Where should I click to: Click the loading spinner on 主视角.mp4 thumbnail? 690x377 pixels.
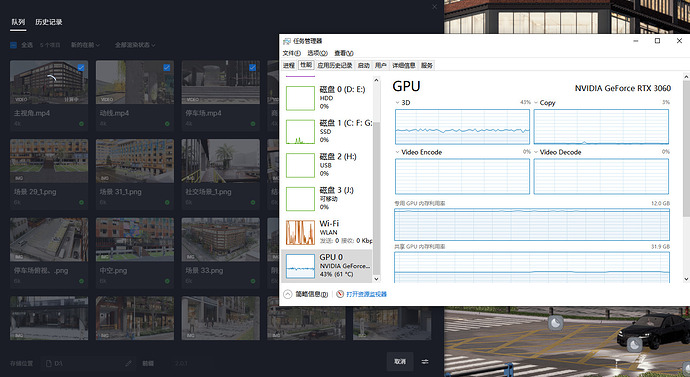click(x=52, y=79)
